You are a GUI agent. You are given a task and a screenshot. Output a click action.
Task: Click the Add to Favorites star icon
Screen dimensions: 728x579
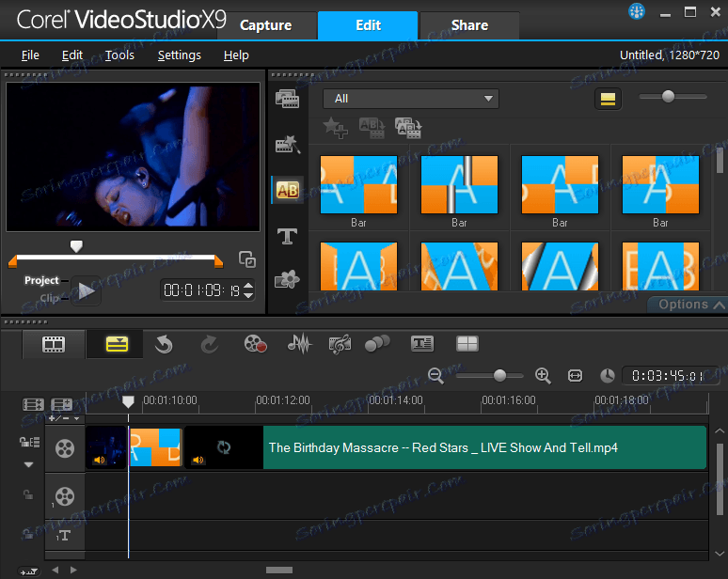pyautogui.click(x=335, y=128)
